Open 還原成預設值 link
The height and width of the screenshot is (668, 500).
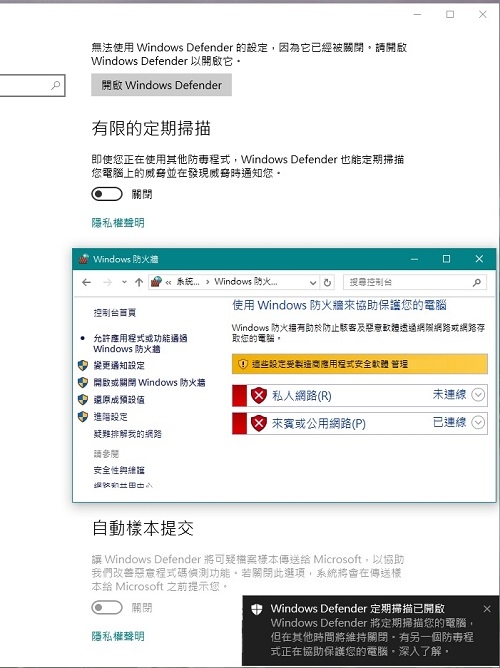coord(119,400)
